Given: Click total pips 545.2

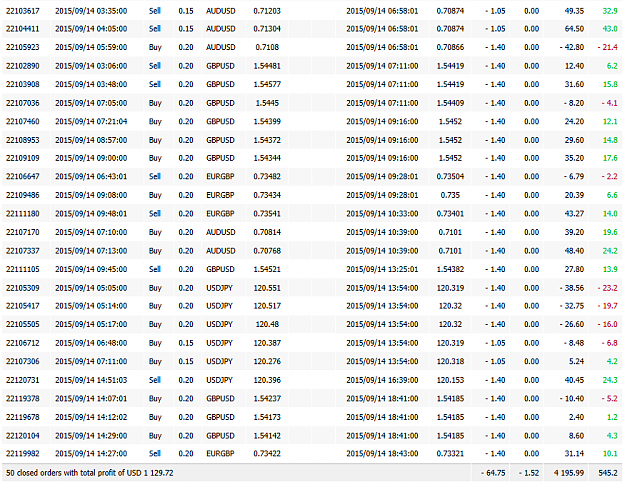Looking at the screenshot, I should click(608, 473).
